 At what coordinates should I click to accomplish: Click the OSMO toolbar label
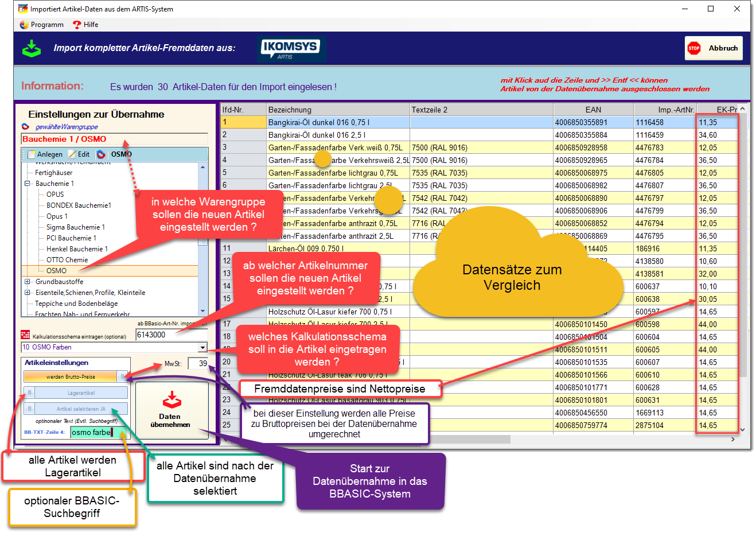[121, 154]
